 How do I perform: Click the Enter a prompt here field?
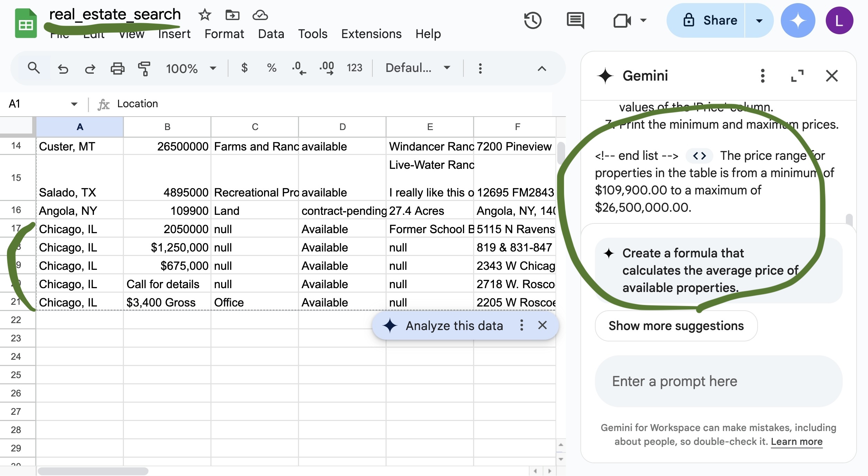click(718, 381)
